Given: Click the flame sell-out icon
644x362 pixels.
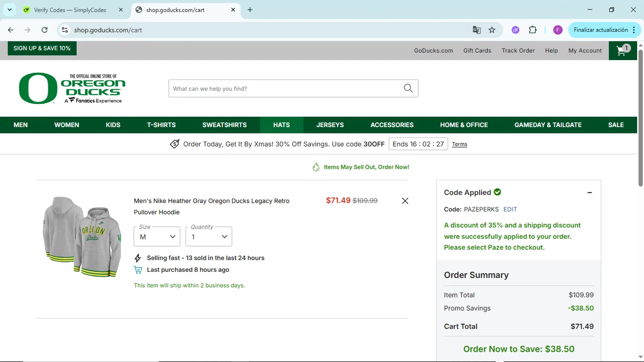Looking at the screenshot, I should [316, 167].
